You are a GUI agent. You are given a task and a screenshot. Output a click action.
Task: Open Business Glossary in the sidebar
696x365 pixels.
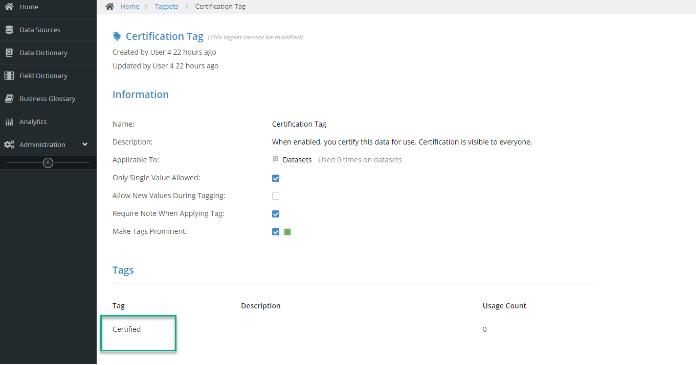(48, 99)
